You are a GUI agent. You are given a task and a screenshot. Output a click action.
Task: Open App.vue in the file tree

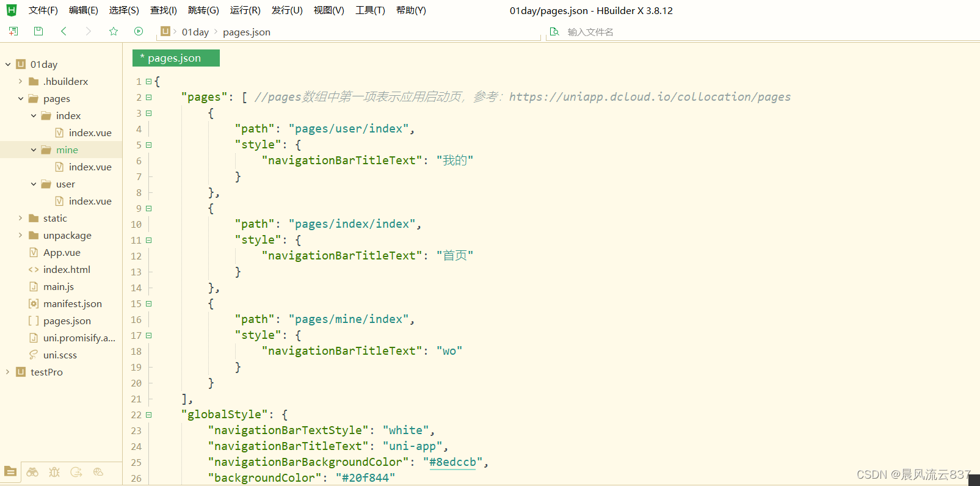point(62,252)
